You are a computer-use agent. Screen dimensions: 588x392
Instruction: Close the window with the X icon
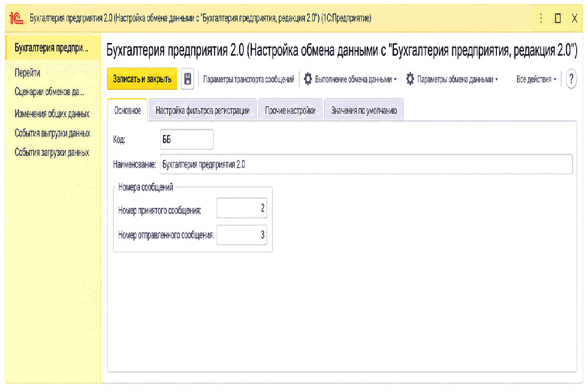(574, 19)
